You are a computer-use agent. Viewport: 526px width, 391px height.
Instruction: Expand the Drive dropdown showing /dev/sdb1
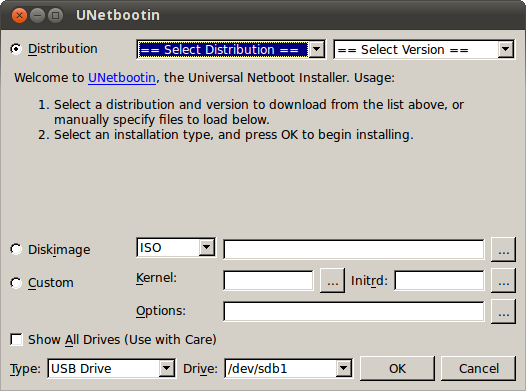click(288, 369)
